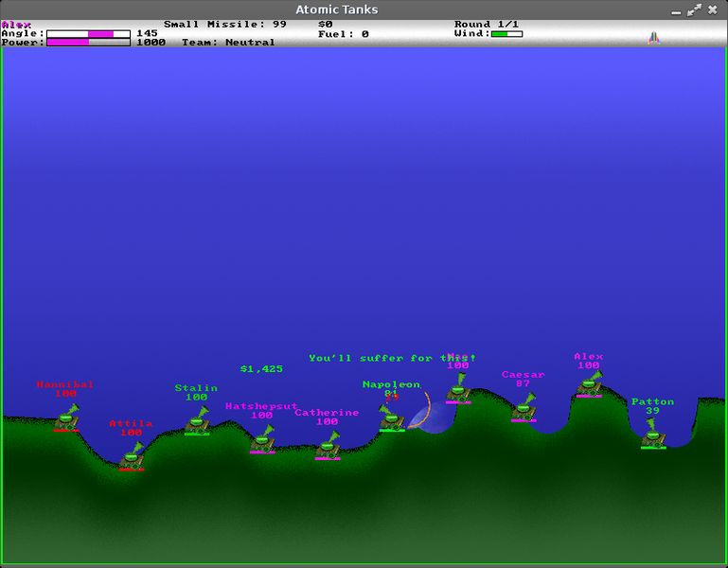The height and width of the screenshot is (568, 728).
Task: Select Napoleon's damaged tank
Action: coord(391,418)
